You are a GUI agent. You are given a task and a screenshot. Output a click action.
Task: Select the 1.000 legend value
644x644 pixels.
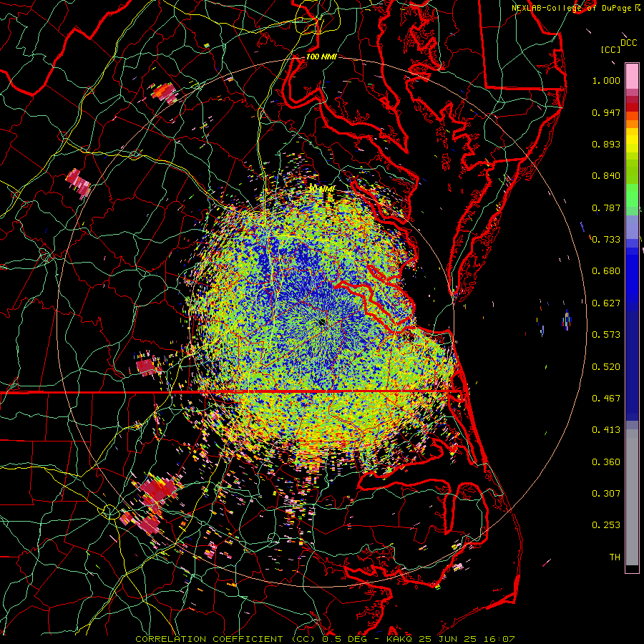coord(606,80)
